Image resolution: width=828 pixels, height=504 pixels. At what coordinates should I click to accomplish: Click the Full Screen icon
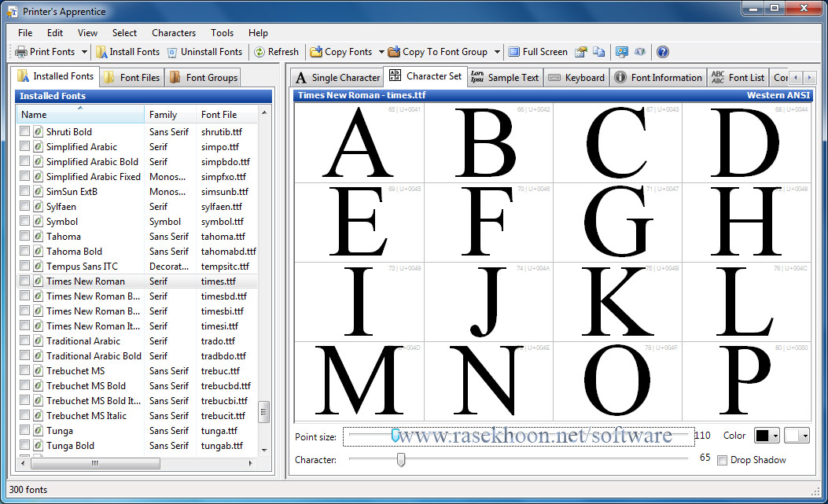[x=513, y=52]
